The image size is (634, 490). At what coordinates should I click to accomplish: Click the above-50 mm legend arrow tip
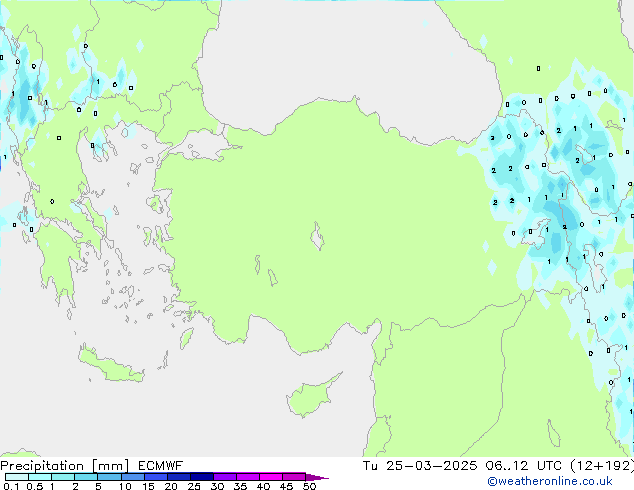[x=317, y=477]
